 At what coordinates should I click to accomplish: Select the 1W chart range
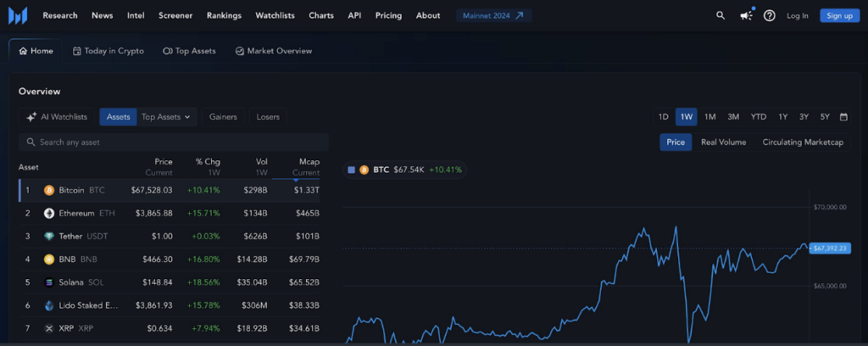point(687,117)
